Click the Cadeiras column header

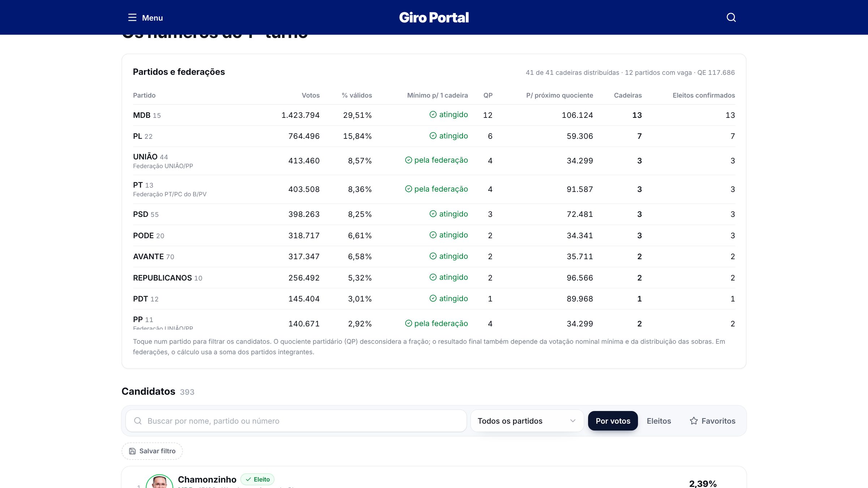click(x=627, y=95)
